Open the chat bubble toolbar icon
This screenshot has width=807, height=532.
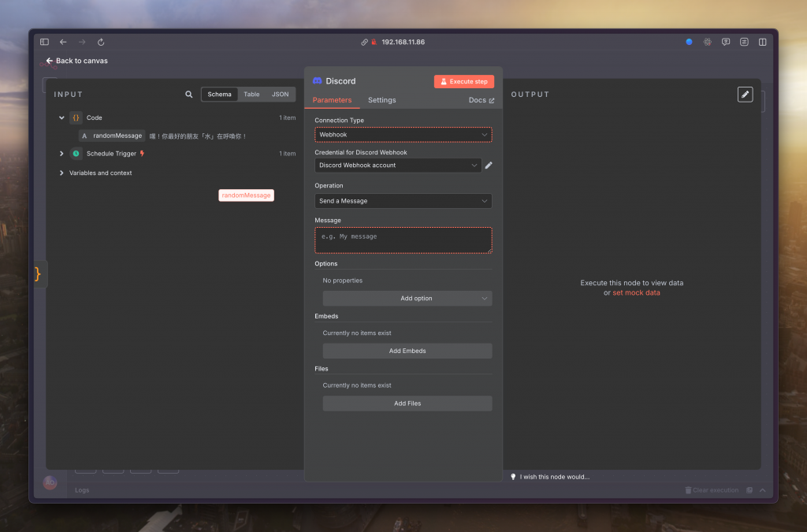[x=726, y=42]
